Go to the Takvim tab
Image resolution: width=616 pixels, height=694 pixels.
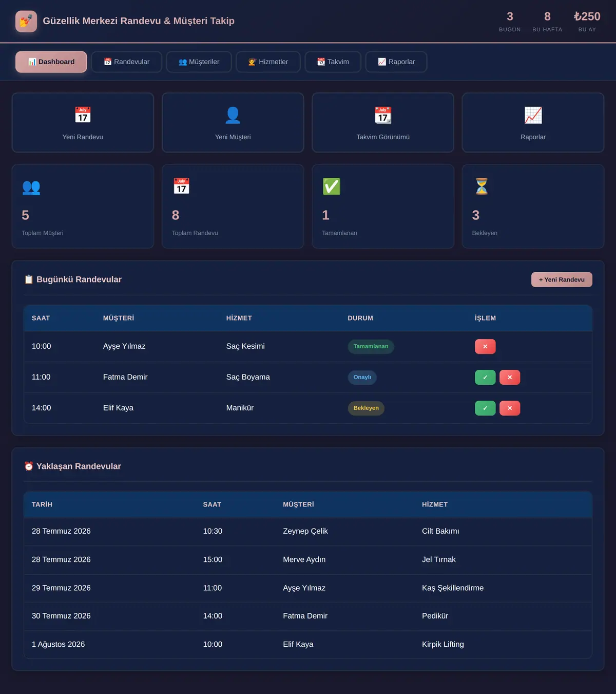333,62
